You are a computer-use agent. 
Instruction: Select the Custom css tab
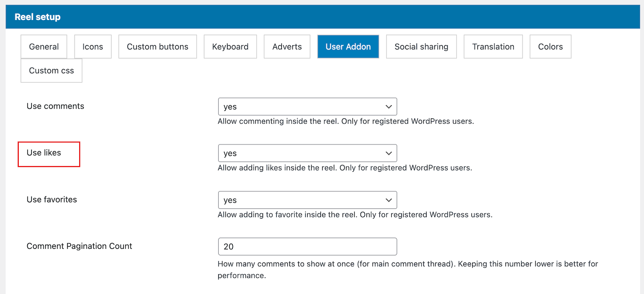(52, 71)
